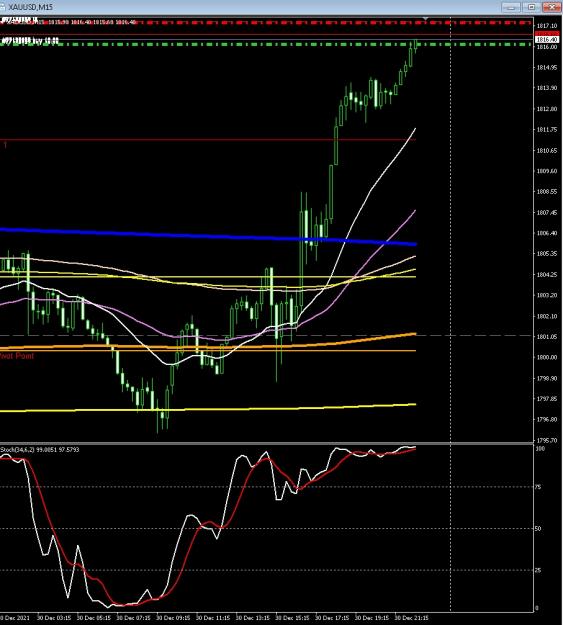The width and height of the screenshot is (563, 625).
Task: Click the buy 10.00 order label
Action: click(30, 40)
